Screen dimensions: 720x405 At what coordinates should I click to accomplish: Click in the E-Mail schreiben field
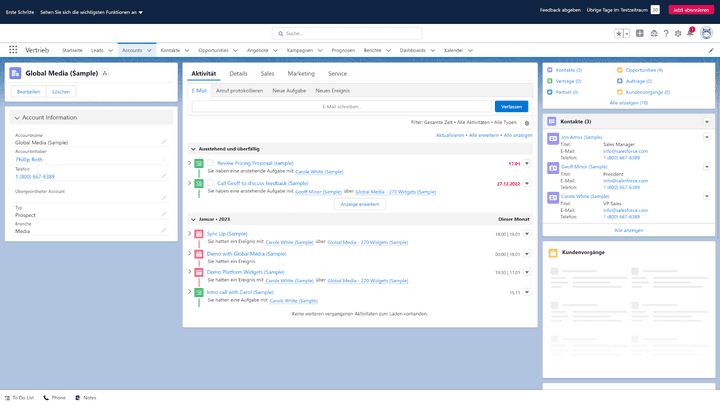point(341,106)
